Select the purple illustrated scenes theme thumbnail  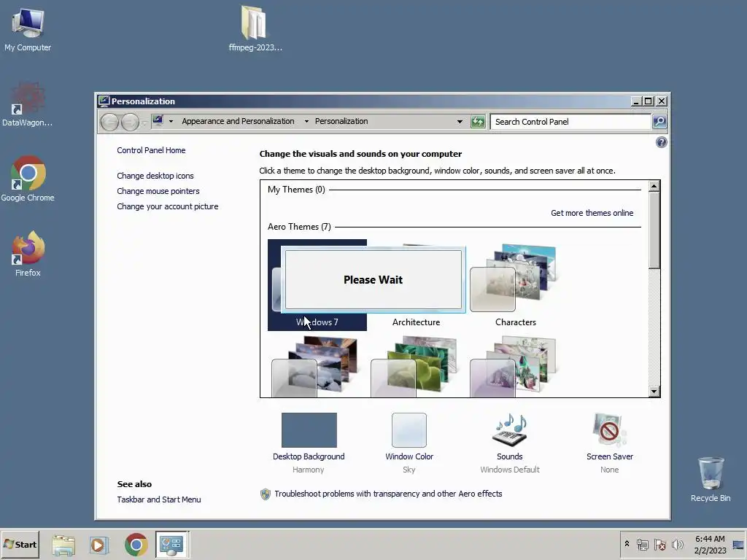coord(514,367)
